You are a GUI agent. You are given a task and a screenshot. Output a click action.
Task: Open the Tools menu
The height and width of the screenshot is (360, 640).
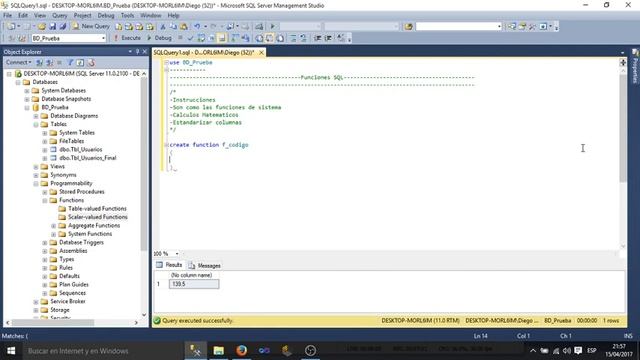click(x=127, y=15)
